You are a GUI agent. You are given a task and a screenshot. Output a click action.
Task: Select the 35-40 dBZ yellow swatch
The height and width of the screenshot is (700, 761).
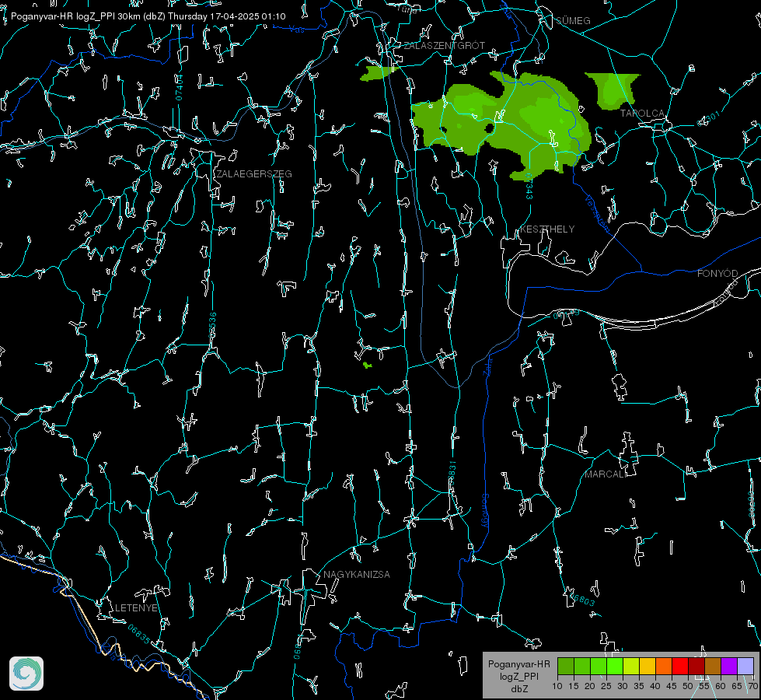[648, 666]
